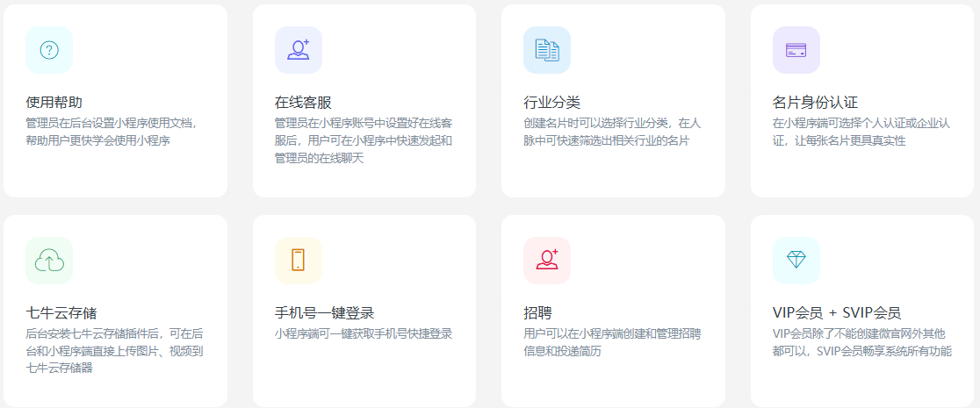Screen dimensions: 980x408
Task: Click the purple card icon for 名片身份认证
Action: tap(796, 50)
